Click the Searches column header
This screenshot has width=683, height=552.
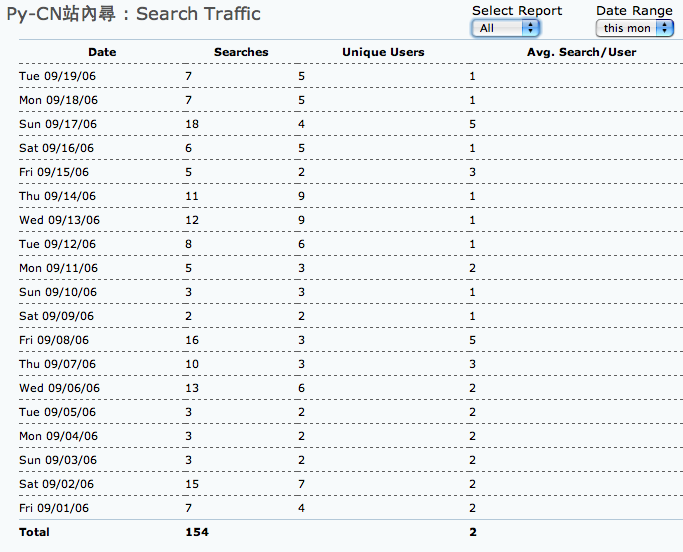point(241,52)
